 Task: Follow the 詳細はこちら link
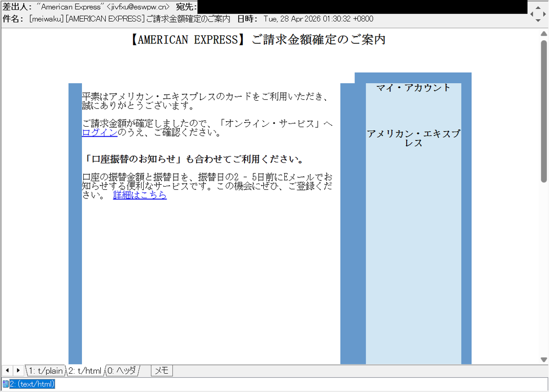(140, 195)
